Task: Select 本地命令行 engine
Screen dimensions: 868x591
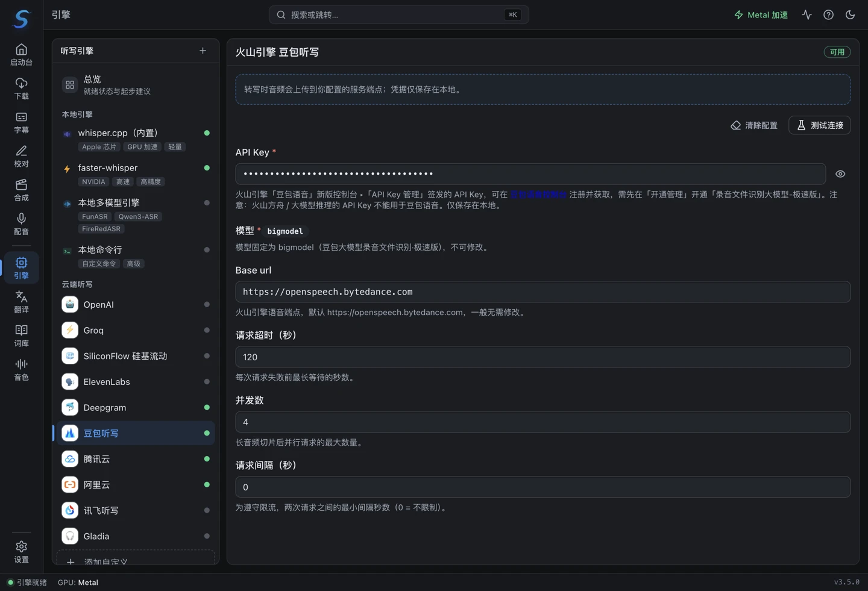Action: point(136,255)
